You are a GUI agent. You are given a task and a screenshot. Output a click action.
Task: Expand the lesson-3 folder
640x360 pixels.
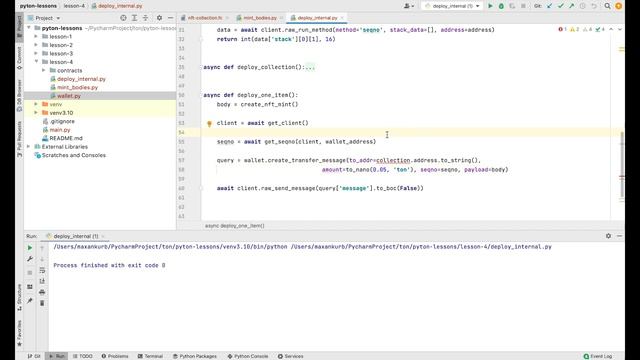click(x=36, y=53)
